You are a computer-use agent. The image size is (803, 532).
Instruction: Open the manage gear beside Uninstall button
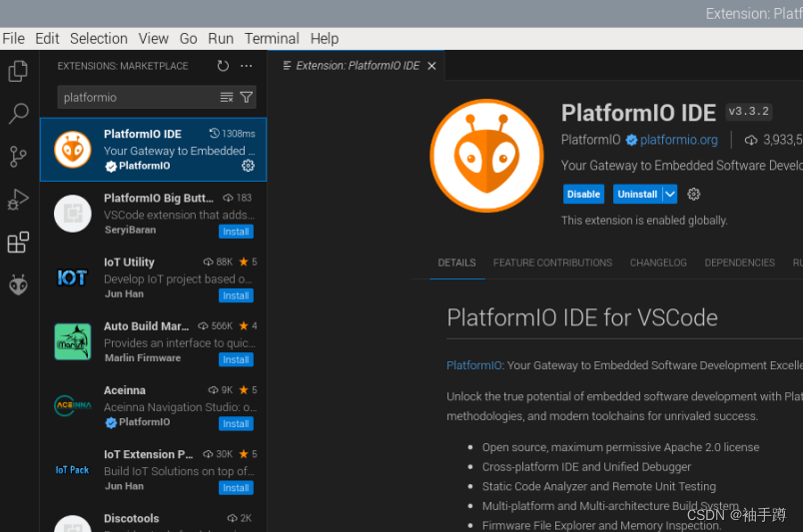(x=693, y=194)
